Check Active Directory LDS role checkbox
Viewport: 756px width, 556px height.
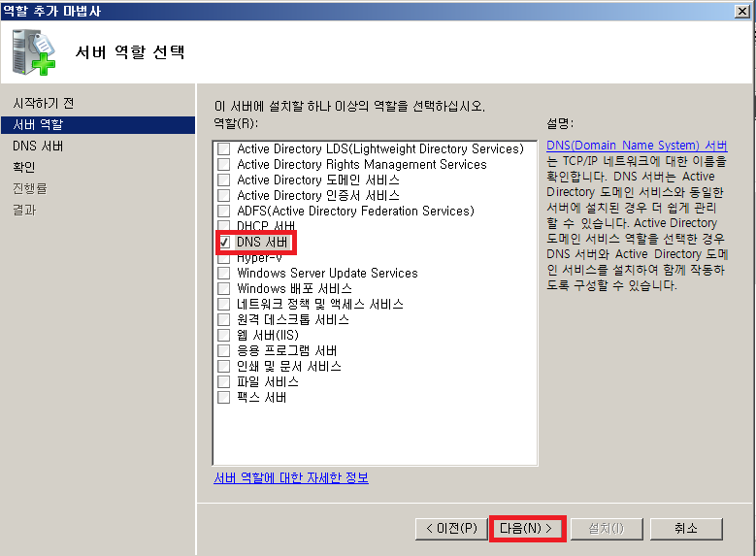(x=224, y=148)
